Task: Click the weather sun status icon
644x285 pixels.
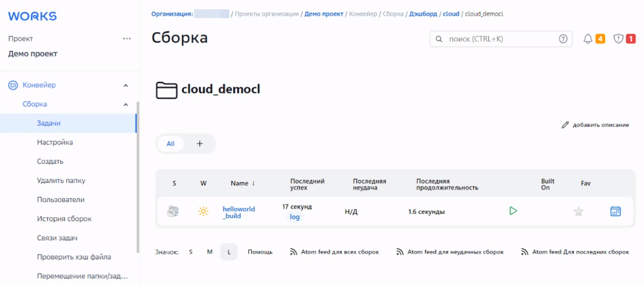Action: click(204, 212)
